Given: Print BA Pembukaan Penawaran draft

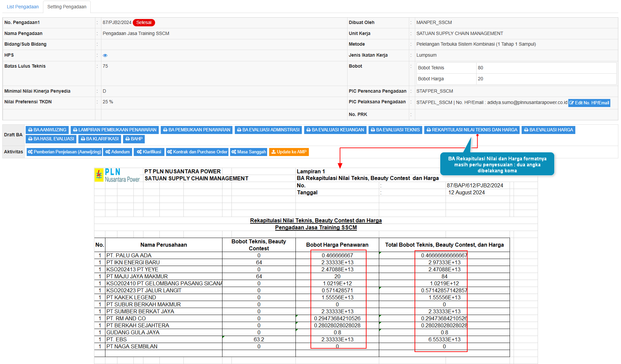Looking at the screenshot, I should [x=196, y=130].
